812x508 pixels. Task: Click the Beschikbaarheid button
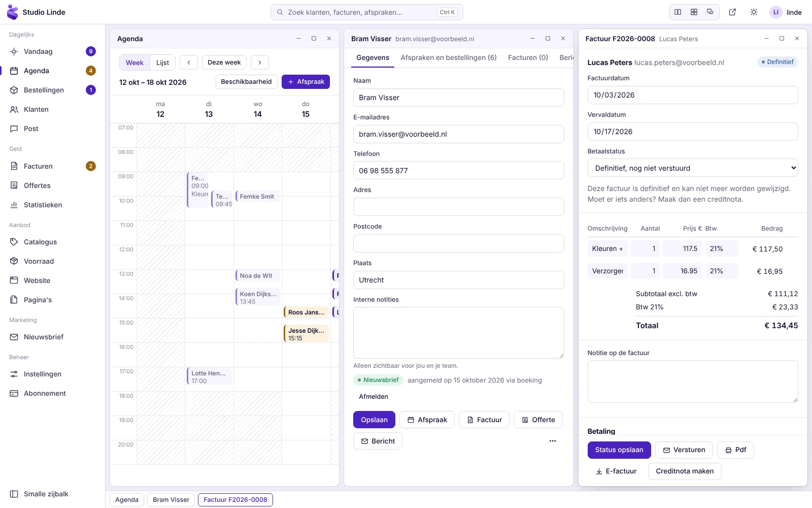coord(246,82)
